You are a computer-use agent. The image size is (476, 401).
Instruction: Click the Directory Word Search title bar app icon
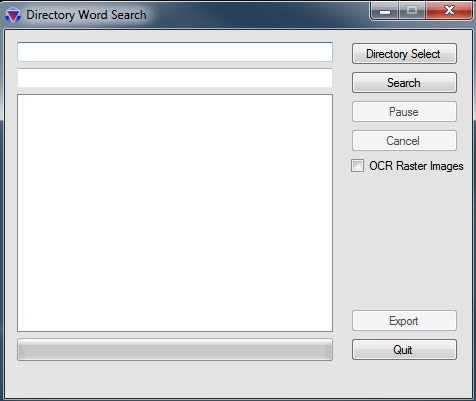pos(13,15)
